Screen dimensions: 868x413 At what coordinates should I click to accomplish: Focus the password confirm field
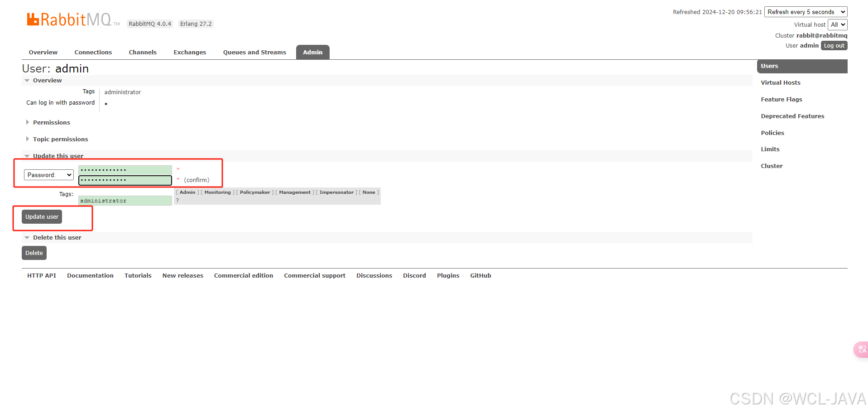click(125, 180)
